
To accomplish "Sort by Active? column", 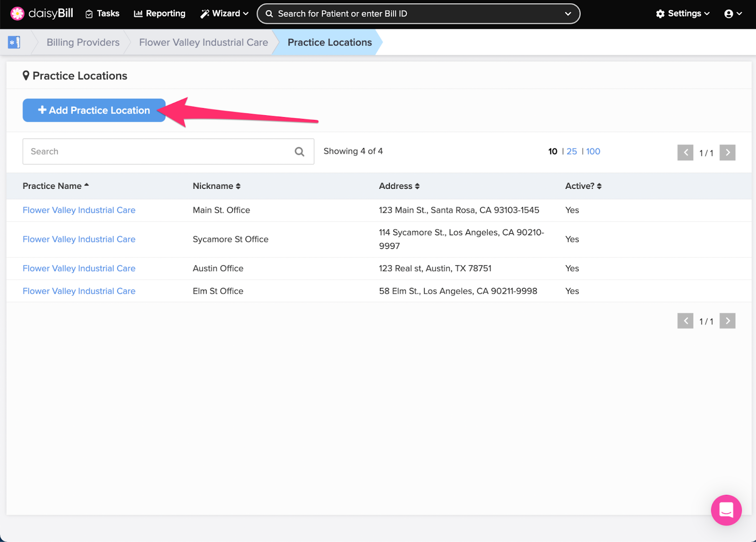I will [x=584, y=186].
